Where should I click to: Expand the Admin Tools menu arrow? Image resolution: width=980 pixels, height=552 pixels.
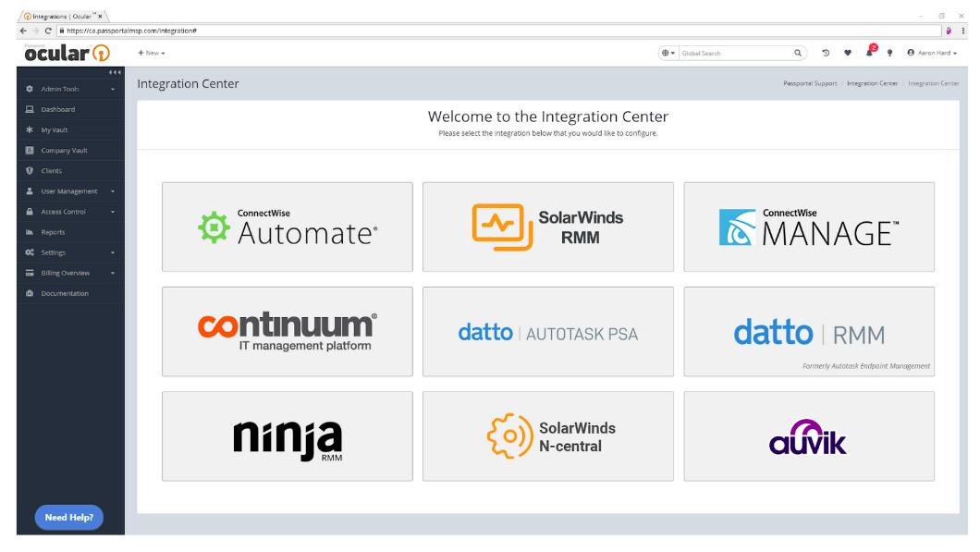click(113, 90)
